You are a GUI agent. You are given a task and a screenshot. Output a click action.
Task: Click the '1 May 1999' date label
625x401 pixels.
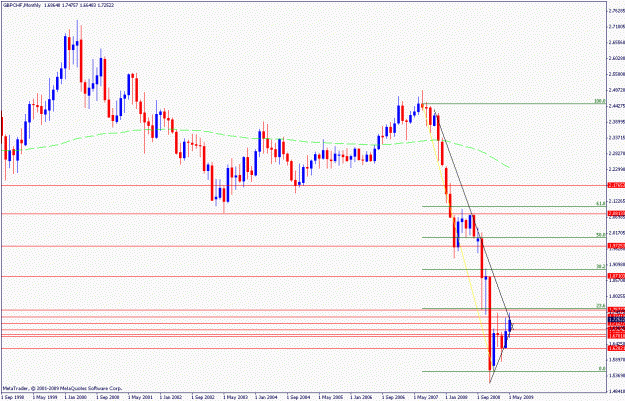[x=43, y=397]
